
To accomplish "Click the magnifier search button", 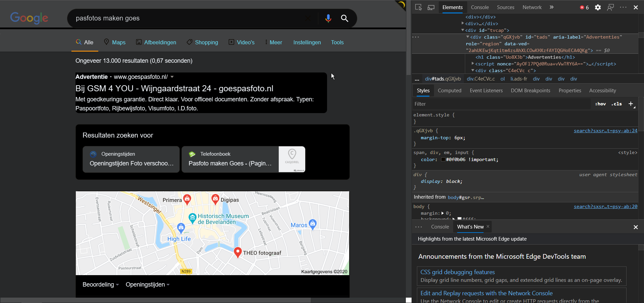I will click(x=344, y=18).
